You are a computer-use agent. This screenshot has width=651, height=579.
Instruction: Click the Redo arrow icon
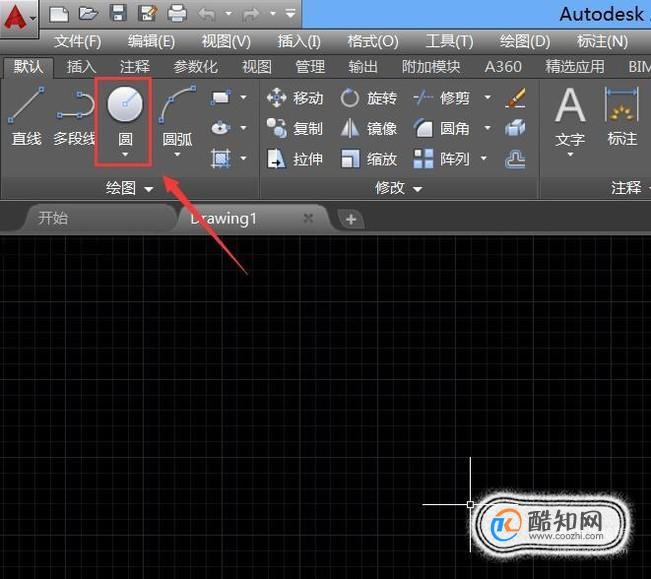[251, 14]
